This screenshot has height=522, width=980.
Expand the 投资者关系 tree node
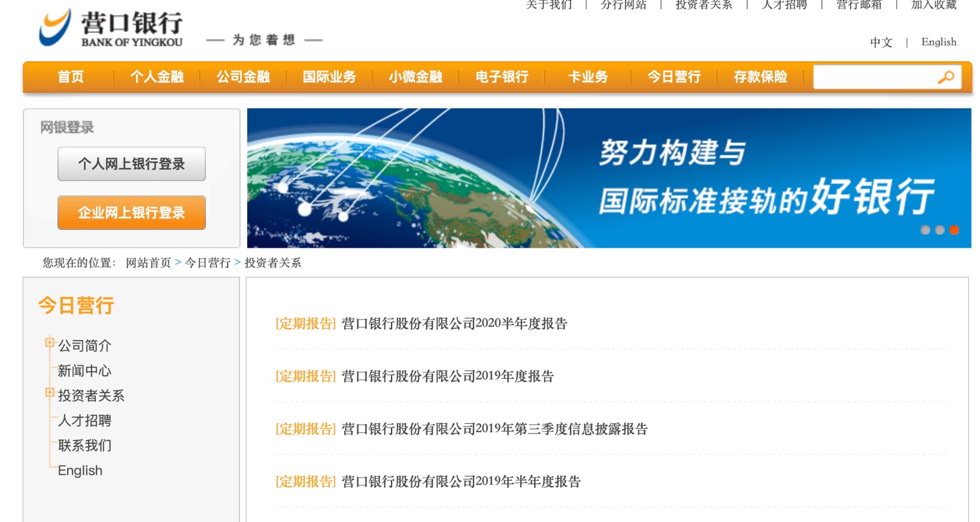[50, 393]
